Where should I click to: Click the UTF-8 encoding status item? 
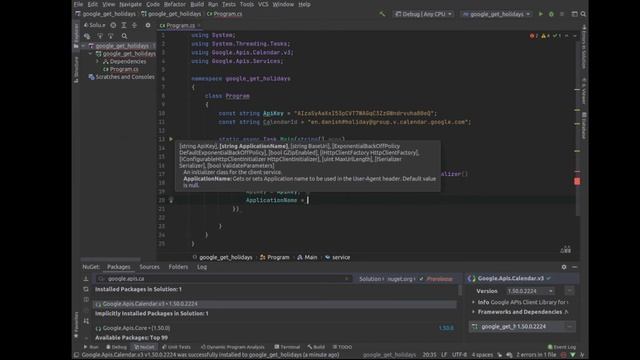pyautogui.click(x=459, y=355)
